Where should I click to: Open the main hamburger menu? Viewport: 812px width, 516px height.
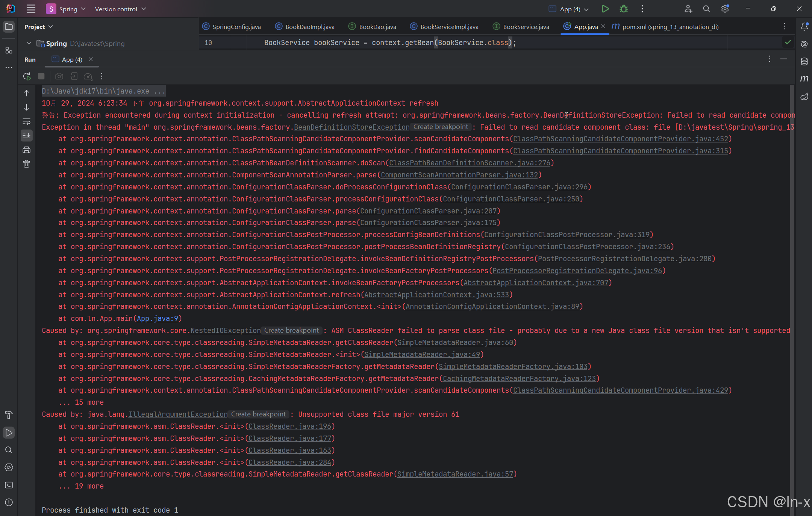click(31, 9)
